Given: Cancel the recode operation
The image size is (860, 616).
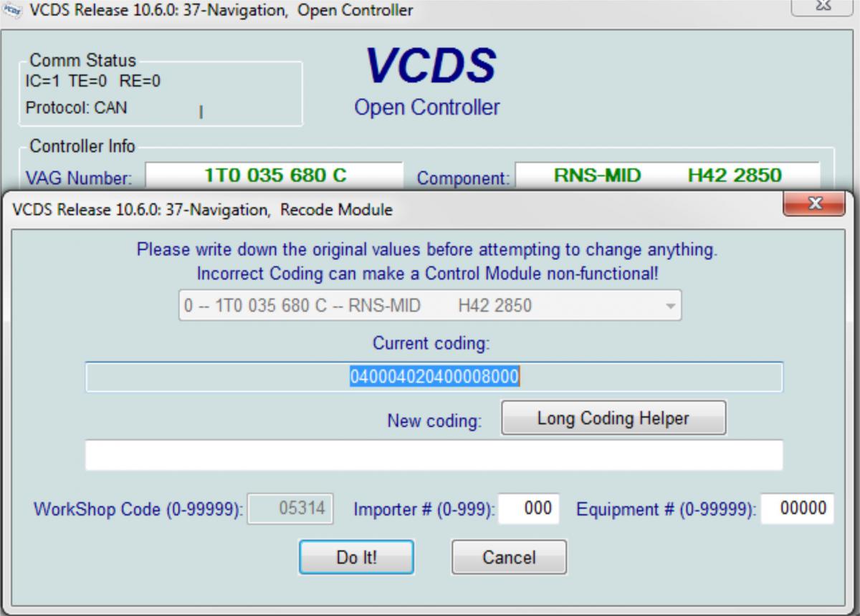Looking at the screenshot, I should (509, 557).
